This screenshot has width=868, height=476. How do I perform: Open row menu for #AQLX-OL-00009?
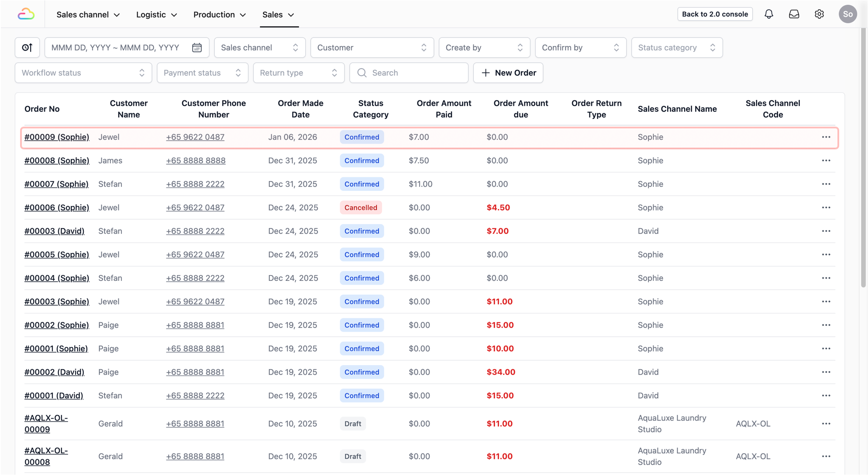826,424
